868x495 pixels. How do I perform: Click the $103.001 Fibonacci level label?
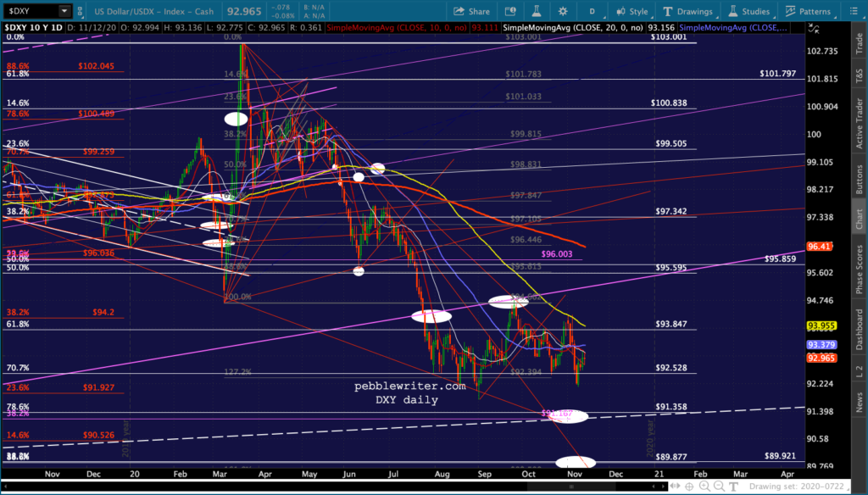[669, 36]
